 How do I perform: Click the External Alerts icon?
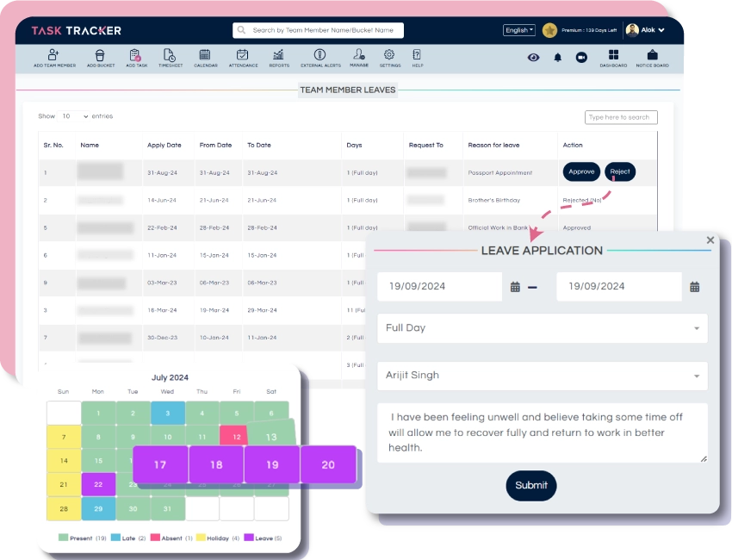320,55
